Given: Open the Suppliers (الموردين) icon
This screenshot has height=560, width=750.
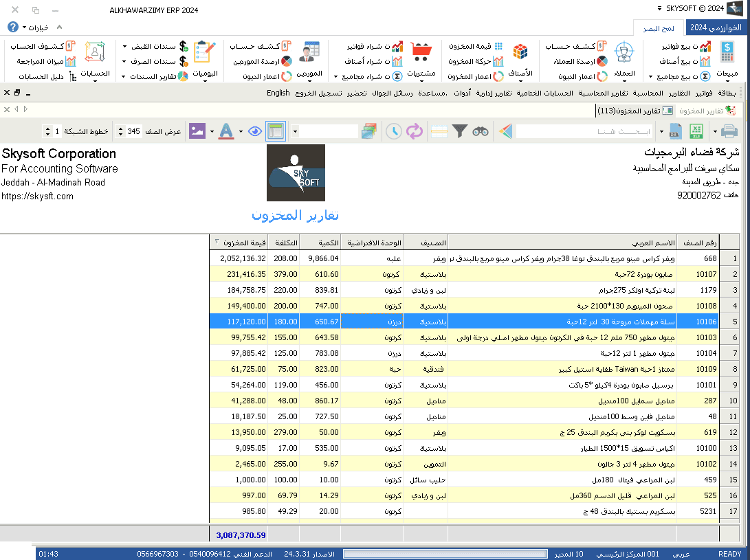Looking at the screenshot, I should pyautogui.click(x=309, y=52).
